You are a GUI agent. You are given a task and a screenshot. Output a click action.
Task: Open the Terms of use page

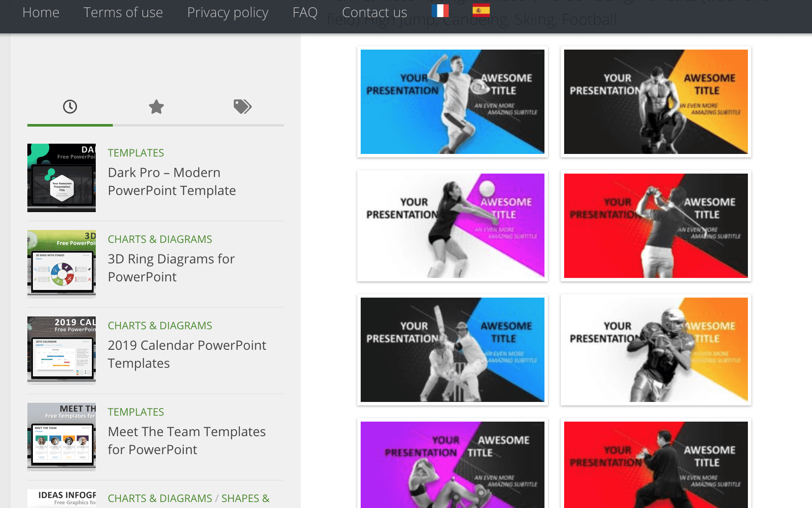pos(123,12)
